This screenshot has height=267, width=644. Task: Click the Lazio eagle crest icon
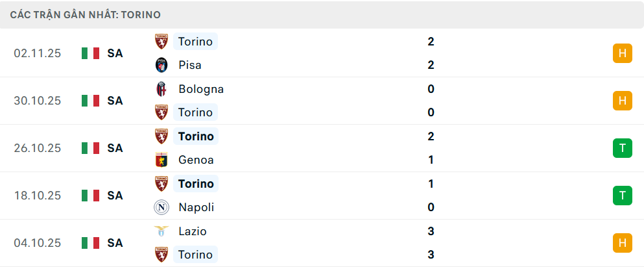pos(161,231)
